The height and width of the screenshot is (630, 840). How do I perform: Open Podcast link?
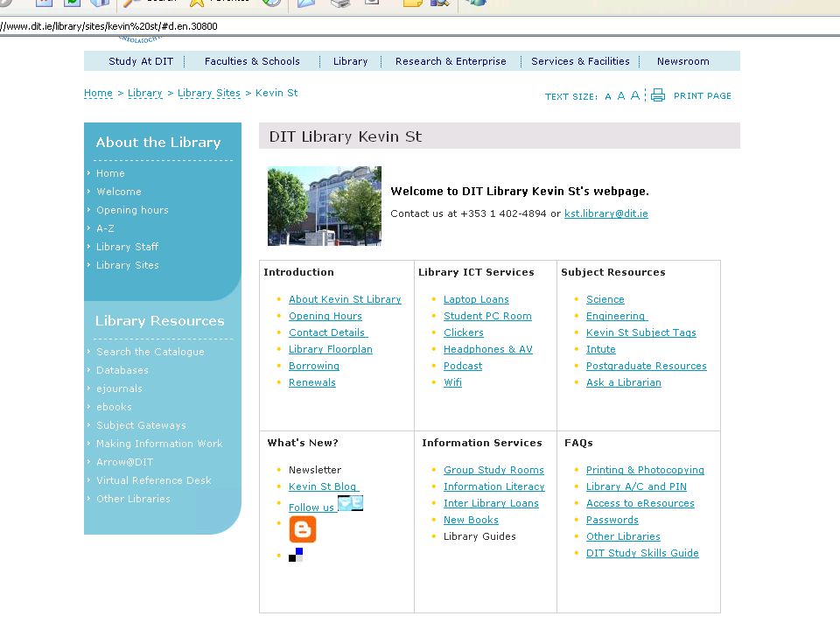point(463,366)
